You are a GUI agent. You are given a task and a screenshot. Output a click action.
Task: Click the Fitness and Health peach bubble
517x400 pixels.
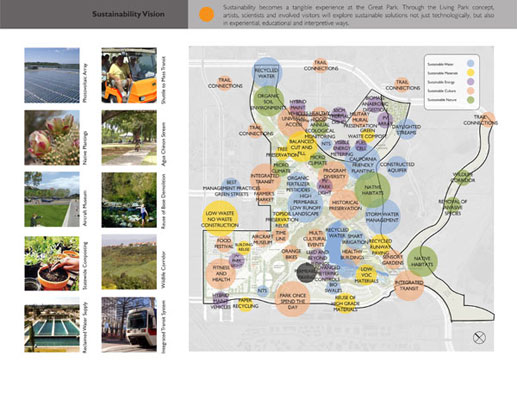[221, 274]
